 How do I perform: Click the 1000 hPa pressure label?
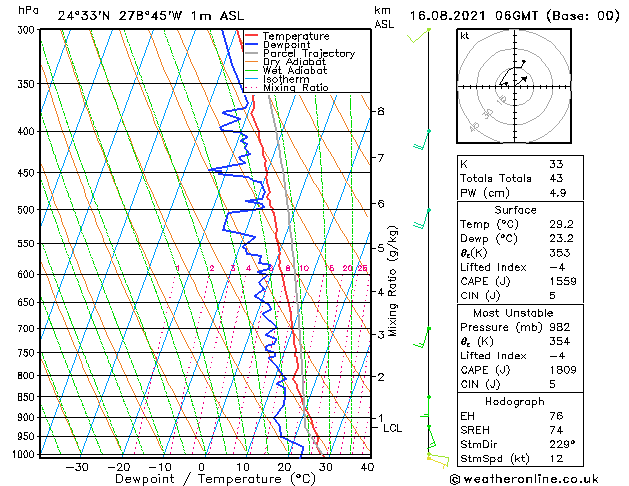(x=26, y=454)
